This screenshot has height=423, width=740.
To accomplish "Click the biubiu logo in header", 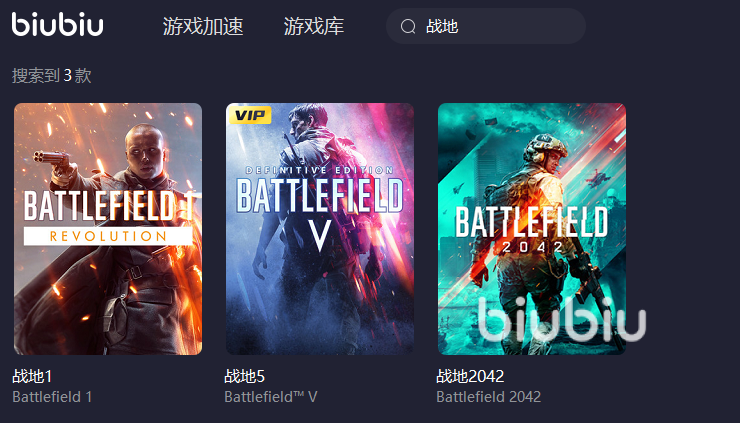I will click(x=57, y=25).
